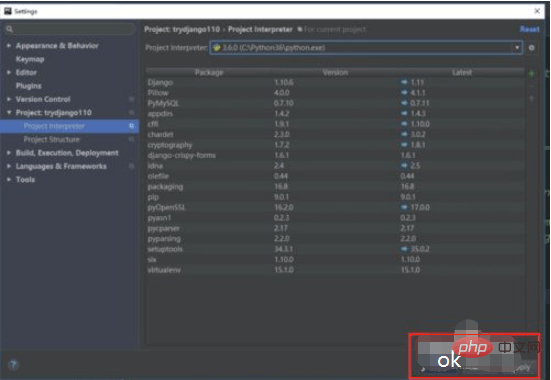This screenshot has width=551, height=380.
Task: Open the interpreter gear settings icon
Action: pyautogui.click(x=532, y=48)
